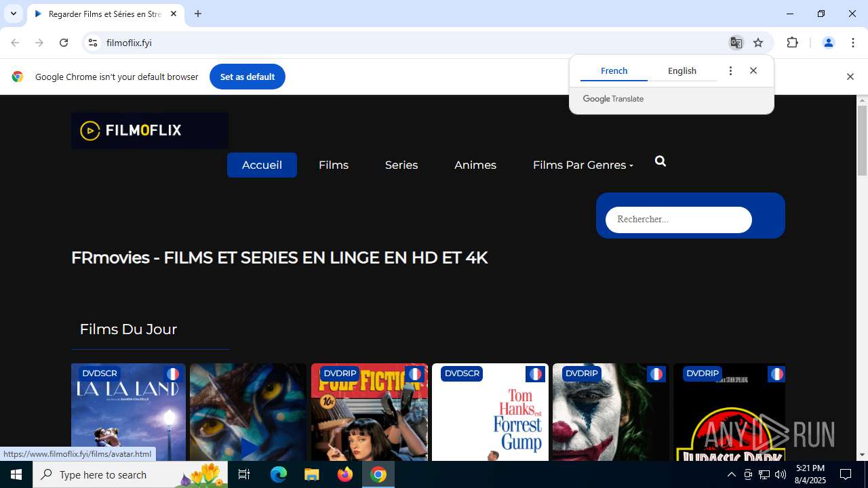This screenshot has width=868, height=488.
Task: Open the Windows Start menu
Action: (x=16, y=474)
